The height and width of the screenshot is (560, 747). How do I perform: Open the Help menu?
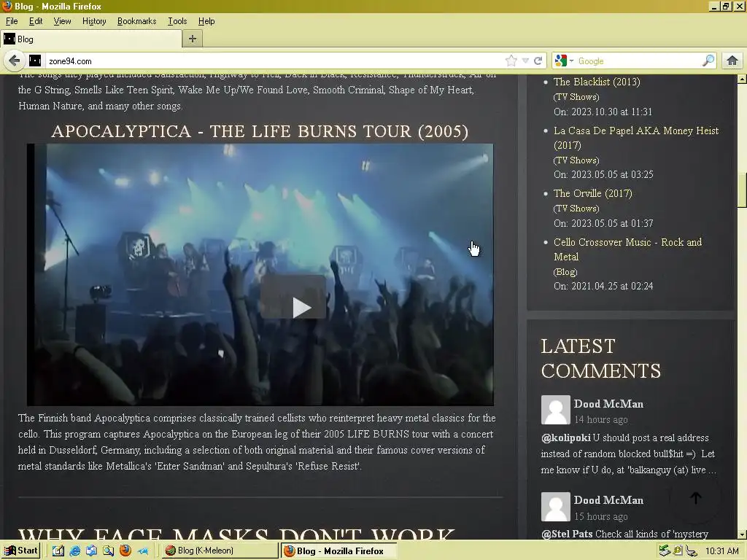pos(206,21)
